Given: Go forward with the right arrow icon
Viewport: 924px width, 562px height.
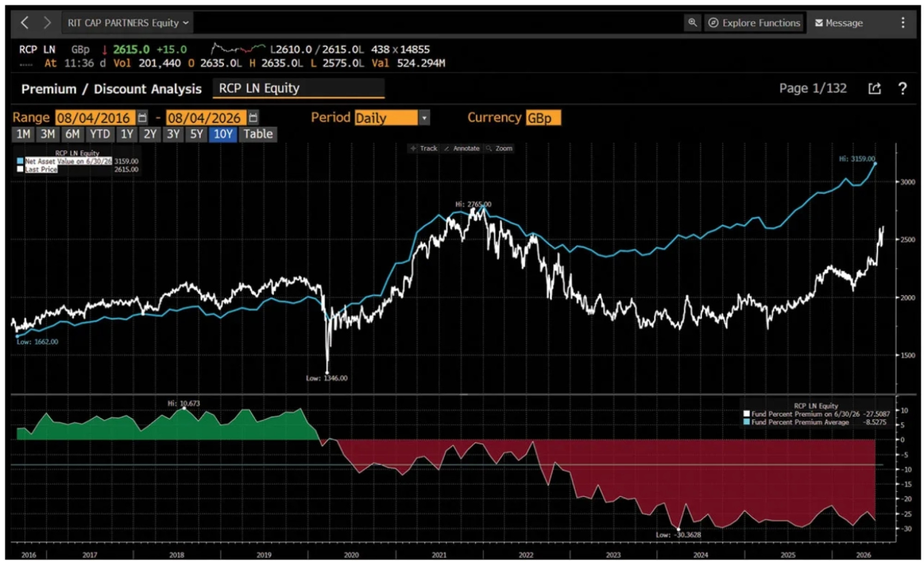Looking at the screenshot, I should (x=47, y=23).
